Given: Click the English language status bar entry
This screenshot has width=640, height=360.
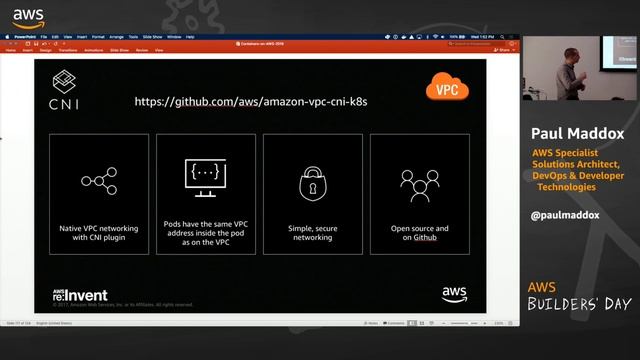Looking at the screenshot, I should point(54,323).
